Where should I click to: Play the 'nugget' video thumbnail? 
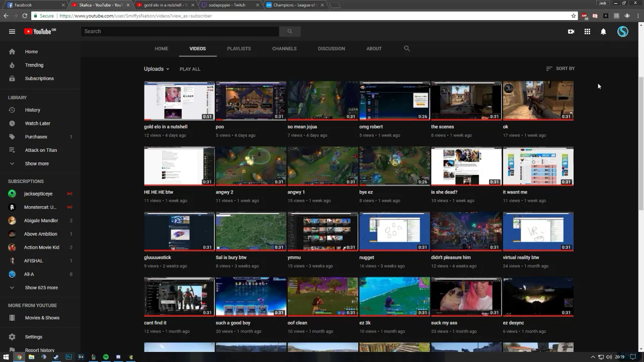pyautogui.click(x=394, y=231)
